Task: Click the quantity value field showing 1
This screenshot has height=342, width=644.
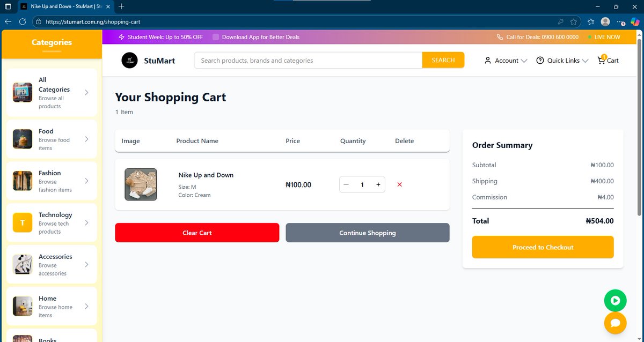Action: 362,184
